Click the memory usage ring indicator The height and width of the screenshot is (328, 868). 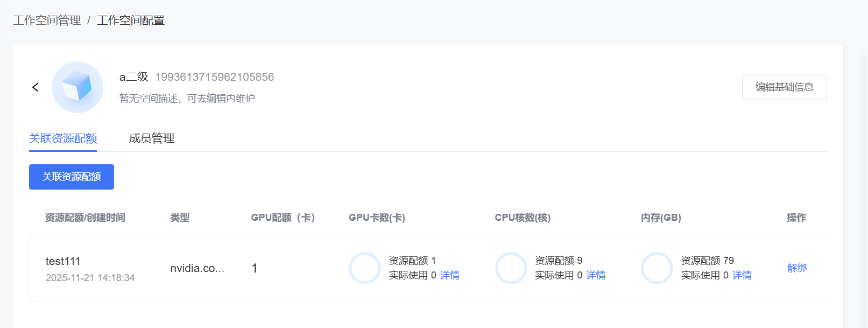(657, 268)
